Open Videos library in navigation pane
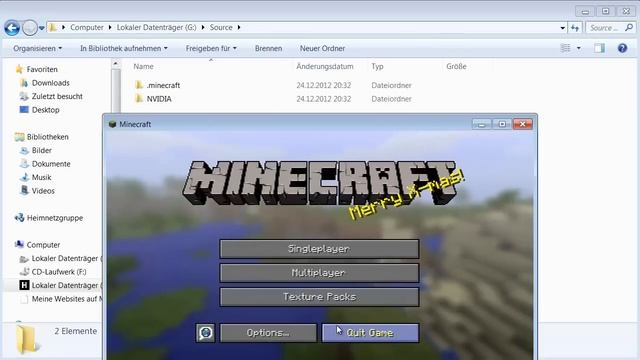The image size is (640, 360). [x=43, y=191]
